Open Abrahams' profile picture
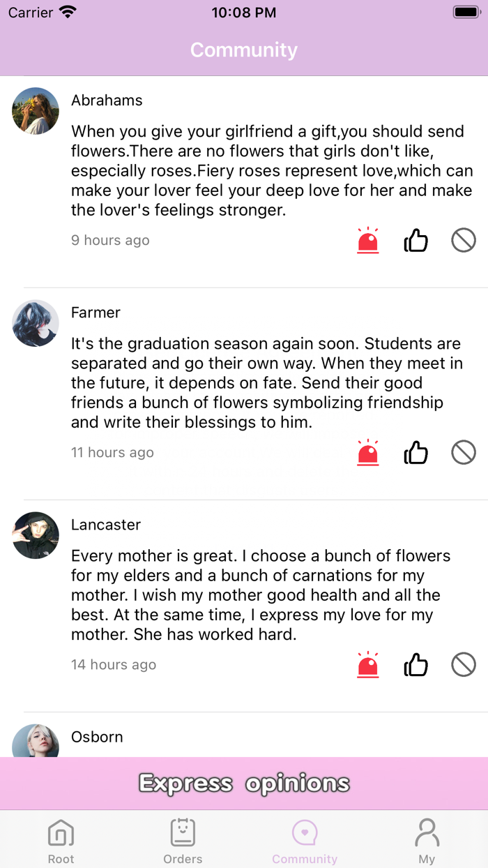The width and height of the screenshot is (488, 868). click(36, 111)
